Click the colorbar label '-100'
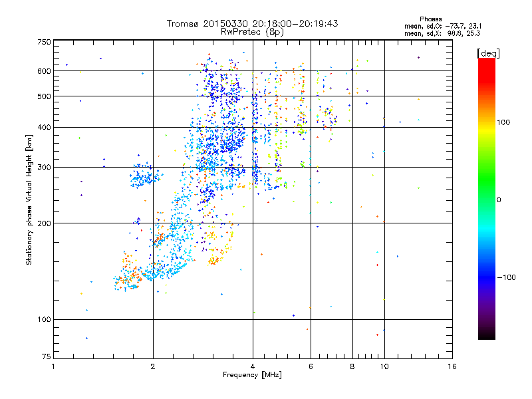 (x=506, y=277)
